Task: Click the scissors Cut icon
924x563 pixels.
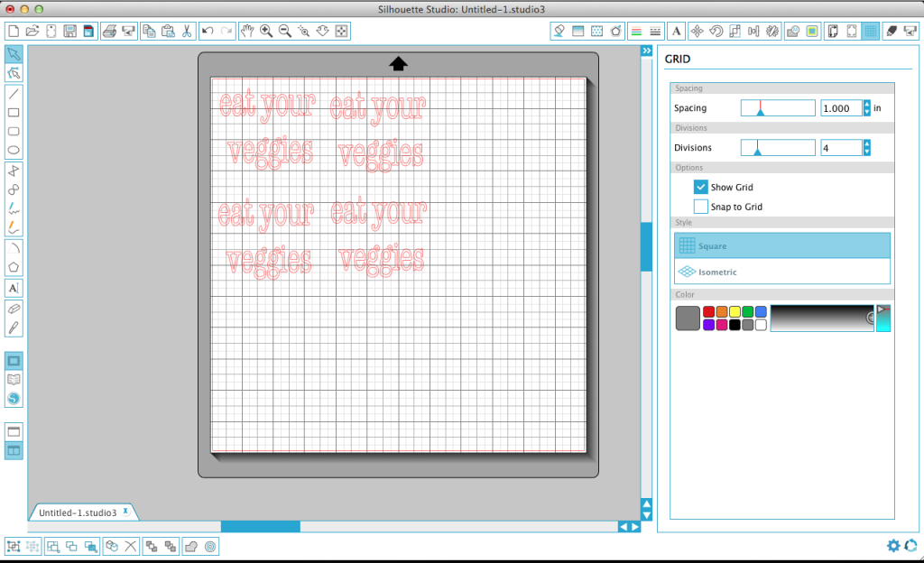Action: (x=187, y=32)
